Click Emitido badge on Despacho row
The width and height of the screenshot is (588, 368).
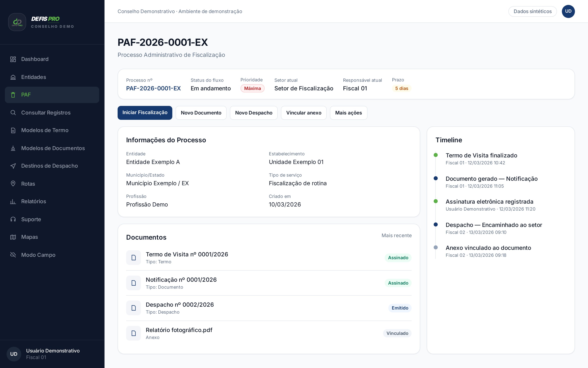400,308
